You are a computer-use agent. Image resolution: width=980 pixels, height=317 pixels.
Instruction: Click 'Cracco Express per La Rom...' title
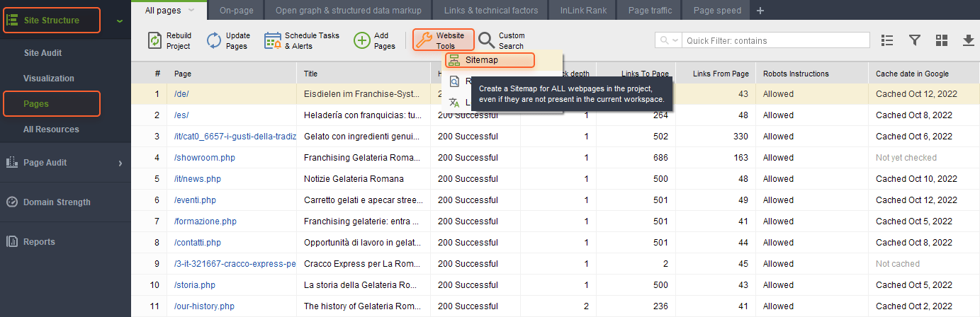(x=363, y=264)
